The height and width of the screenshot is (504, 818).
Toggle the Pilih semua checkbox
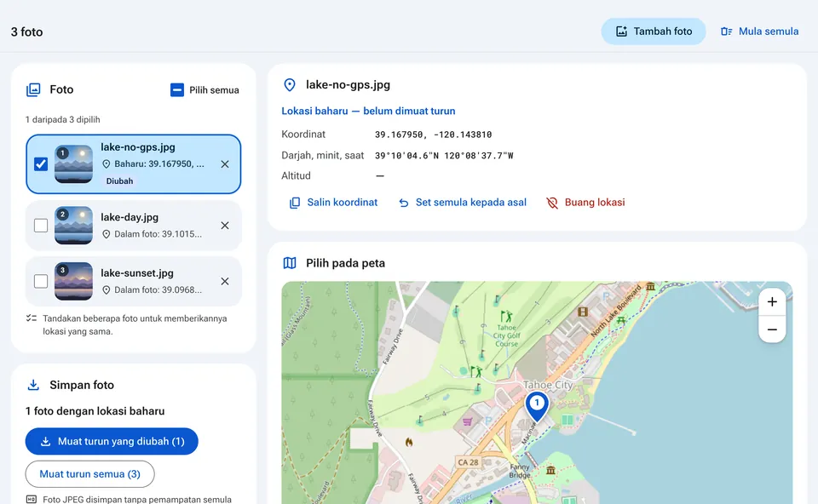click(x=177, y=90)
